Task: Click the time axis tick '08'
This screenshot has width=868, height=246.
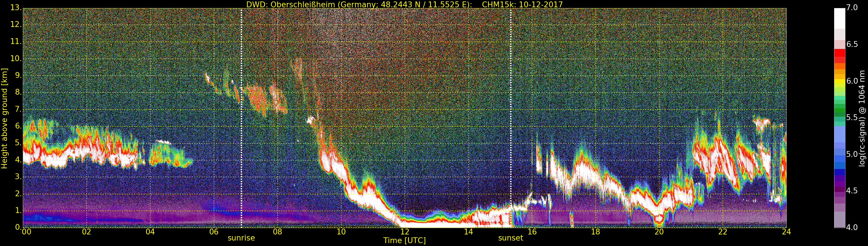Action: (277, 232)
